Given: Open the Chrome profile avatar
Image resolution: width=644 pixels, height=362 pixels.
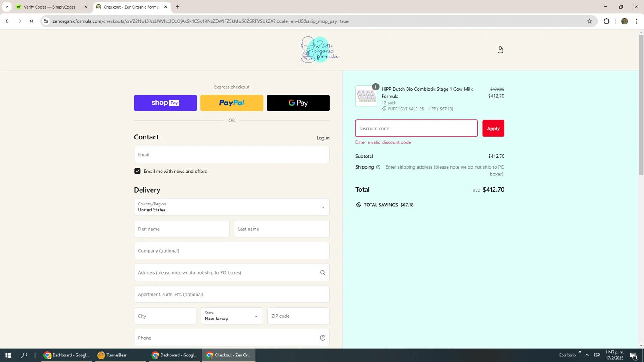Looking at the screenshot, I should pyautogui.click(x=624, y=21).
